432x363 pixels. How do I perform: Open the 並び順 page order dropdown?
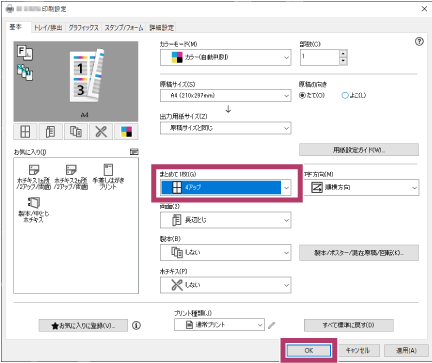(x=361, y=188)
